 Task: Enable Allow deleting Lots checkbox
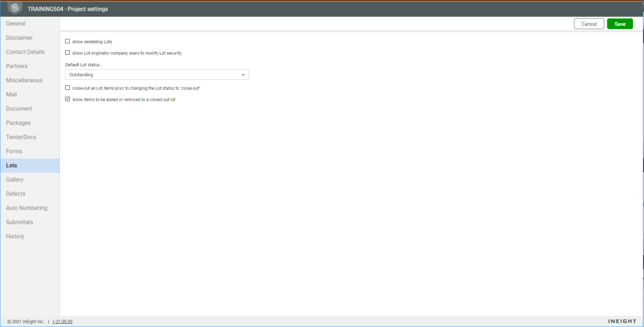[x=68, y=41]
